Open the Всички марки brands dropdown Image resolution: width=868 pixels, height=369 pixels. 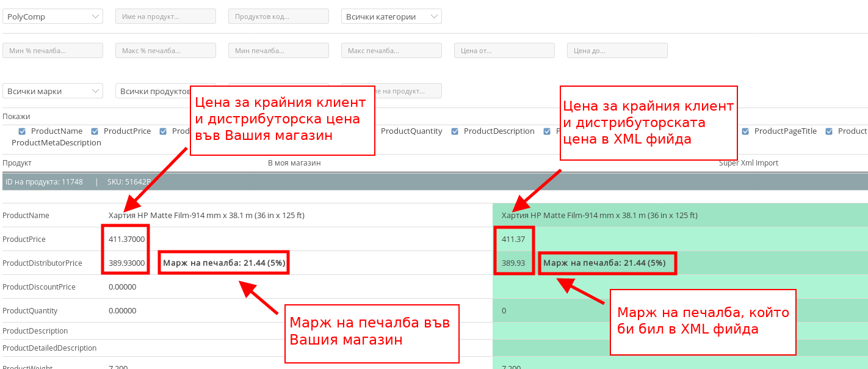(52, 91)
